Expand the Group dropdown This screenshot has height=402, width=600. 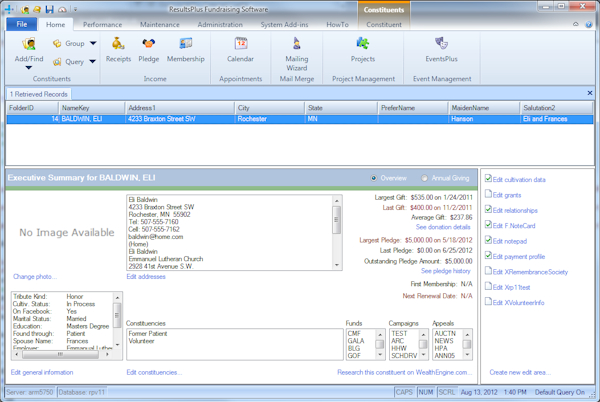tap(92, 44)
